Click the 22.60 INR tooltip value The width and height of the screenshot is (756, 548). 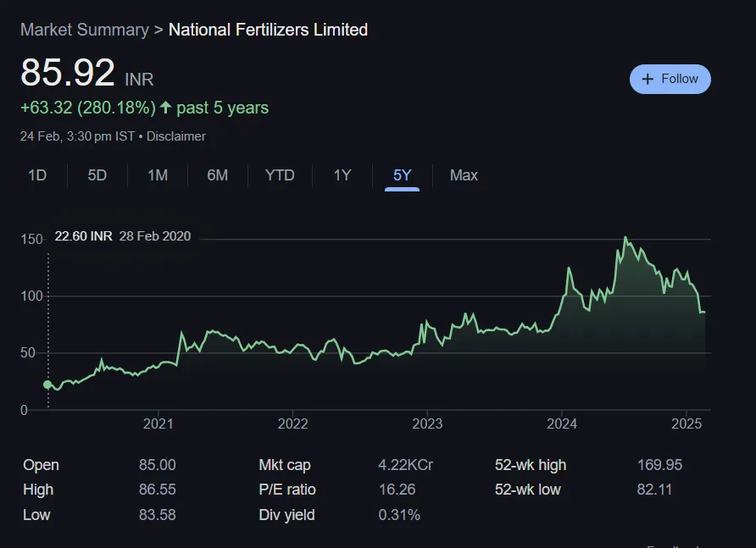pos(83,236)
